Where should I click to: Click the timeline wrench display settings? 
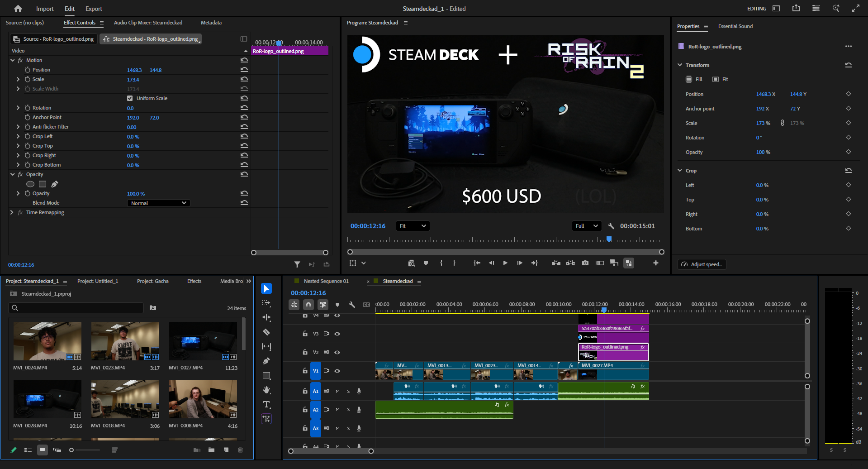(x=352, y=305)
